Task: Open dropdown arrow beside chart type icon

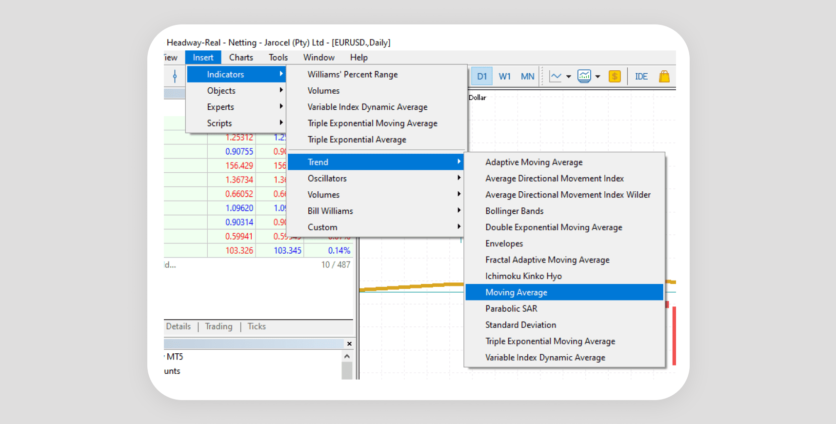Action: click(569, 76)
